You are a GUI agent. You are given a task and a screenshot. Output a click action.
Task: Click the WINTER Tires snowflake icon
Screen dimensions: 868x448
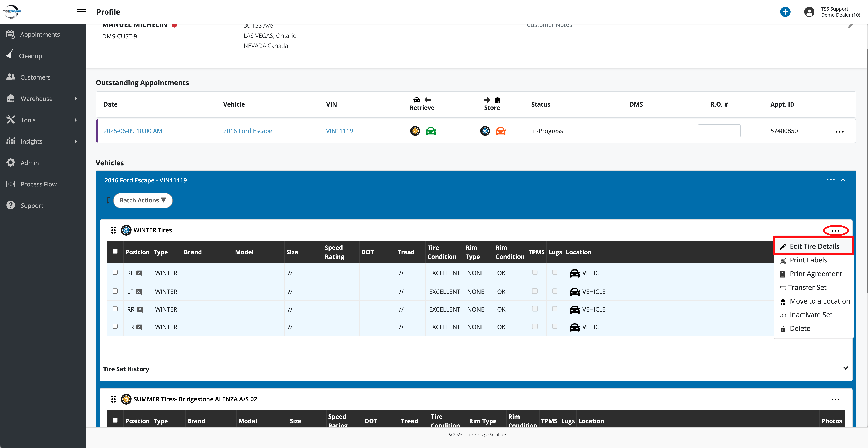(126, 230)
